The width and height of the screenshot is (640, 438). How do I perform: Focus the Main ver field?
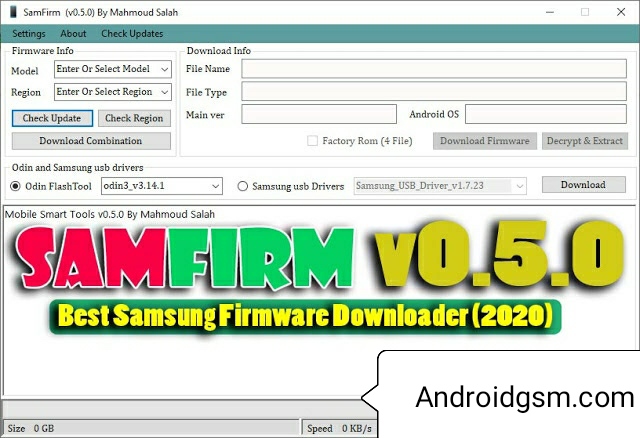click(x=319, y=114)
